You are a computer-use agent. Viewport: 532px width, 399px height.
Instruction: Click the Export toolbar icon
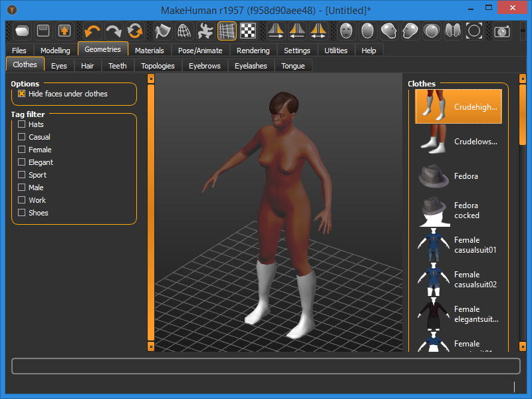click(x=65, y=31)
